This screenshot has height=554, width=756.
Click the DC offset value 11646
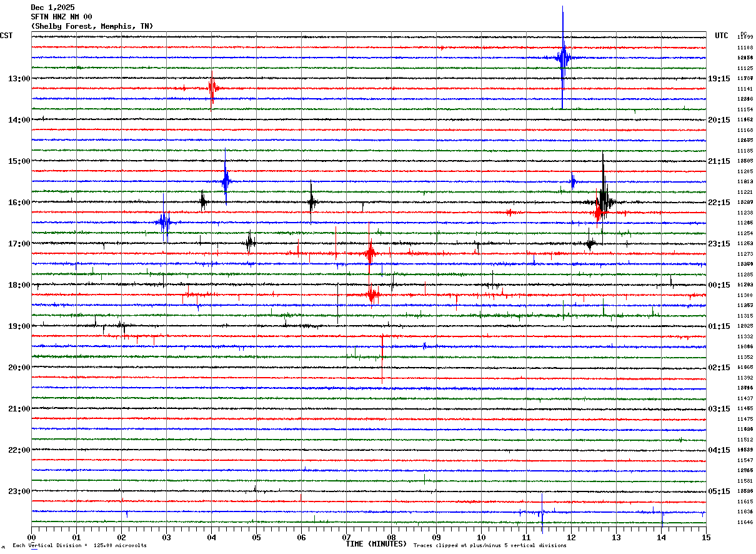coord(745,522)
